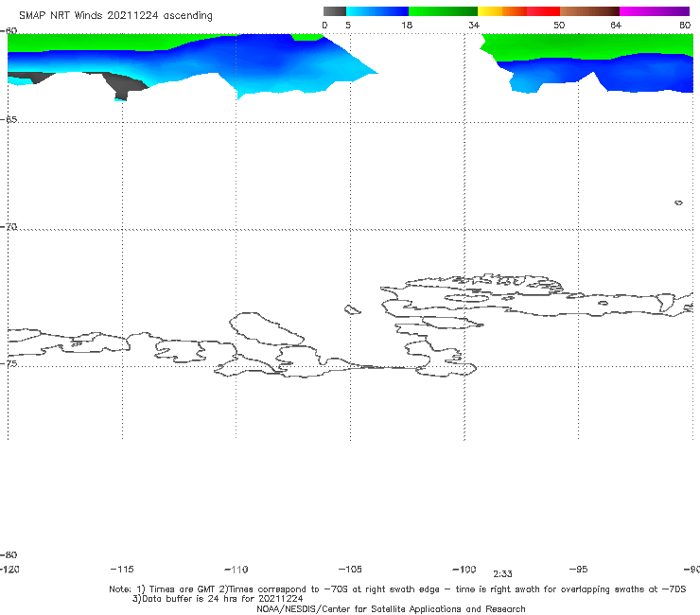Click the longitude label '-120'

coord(9,570)
